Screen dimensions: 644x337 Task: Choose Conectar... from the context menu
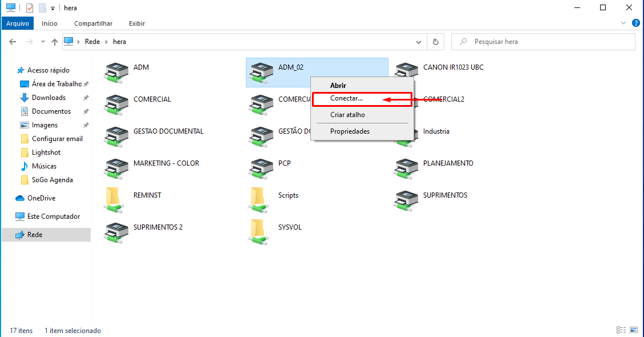pyautogui.click(x=346, y=99)
